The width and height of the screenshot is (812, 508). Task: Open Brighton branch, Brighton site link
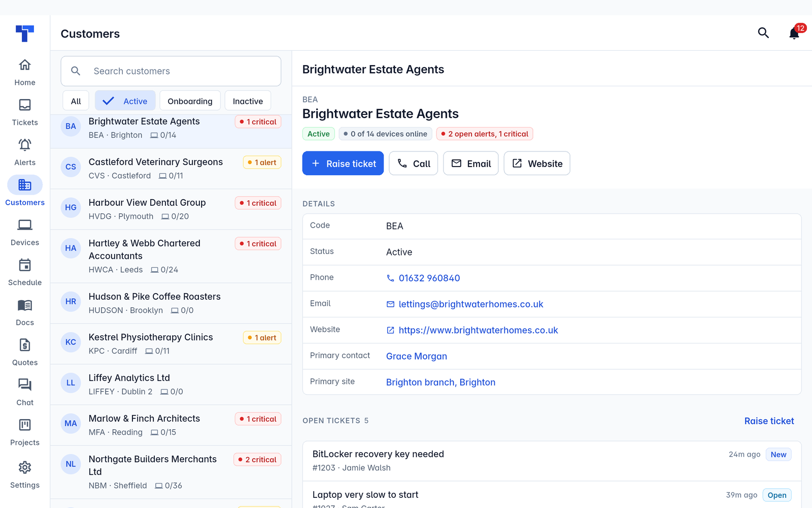pos(441,383)
